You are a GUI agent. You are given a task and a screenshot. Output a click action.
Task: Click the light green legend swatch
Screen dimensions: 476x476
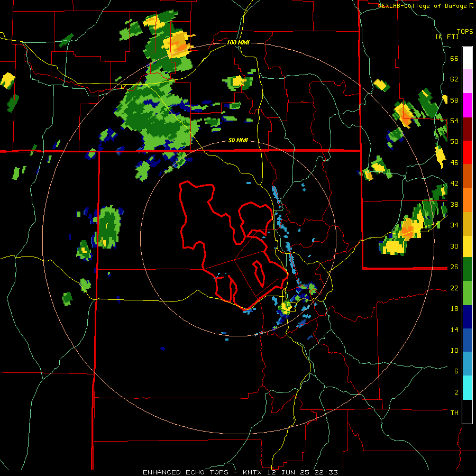coord(467,293)
